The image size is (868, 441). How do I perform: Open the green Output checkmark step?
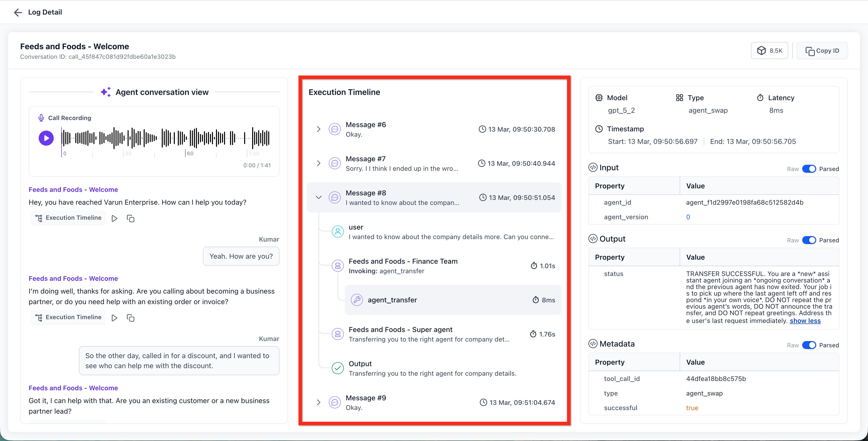(x=338, y=368)
